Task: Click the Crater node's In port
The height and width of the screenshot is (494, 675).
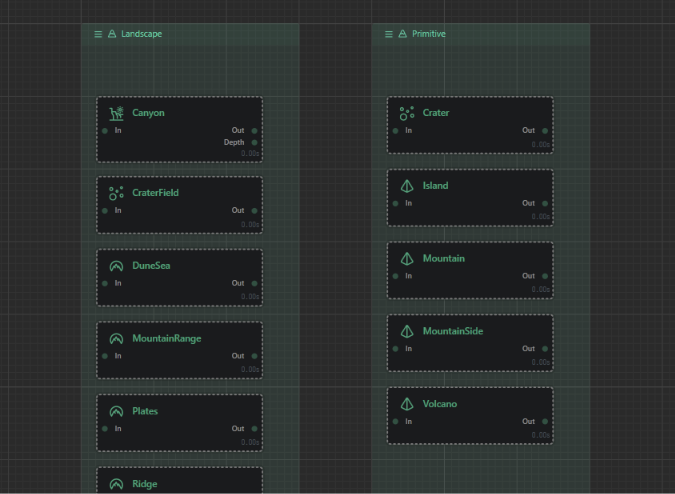Action: (x=396, y=131)
